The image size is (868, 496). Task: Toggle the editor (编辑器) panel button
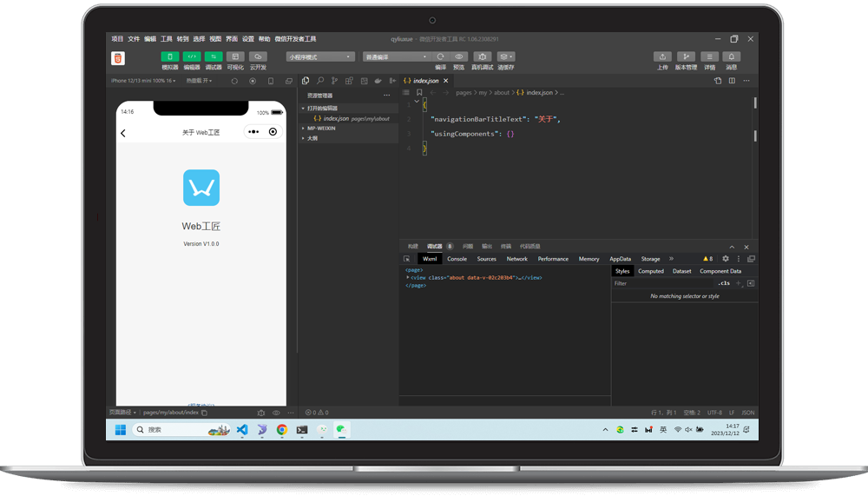click(x=192, y=56)
